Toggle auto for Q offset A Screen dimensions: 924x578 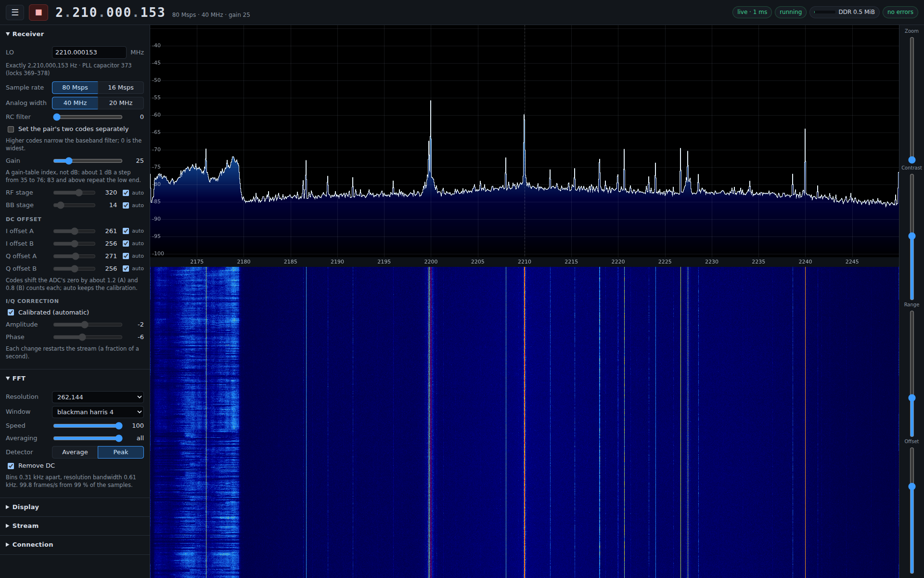(x=126, y=256)
